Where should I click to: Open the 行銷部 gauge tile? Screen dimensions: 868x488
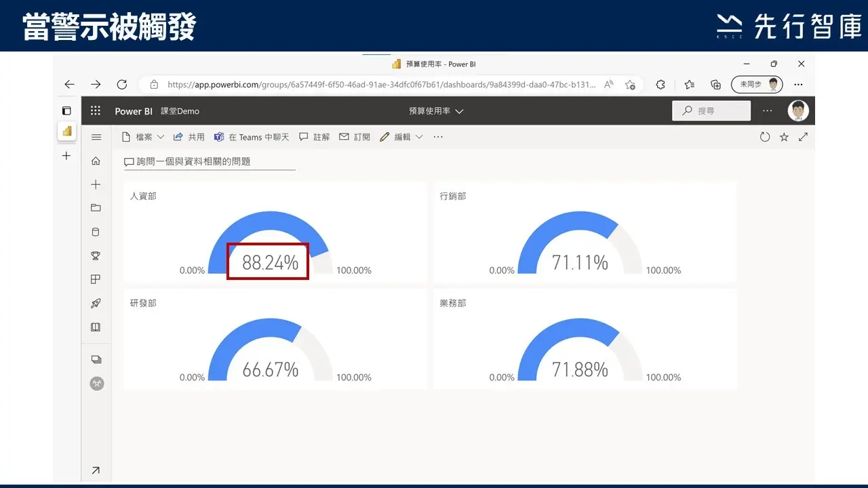point(585,232)
